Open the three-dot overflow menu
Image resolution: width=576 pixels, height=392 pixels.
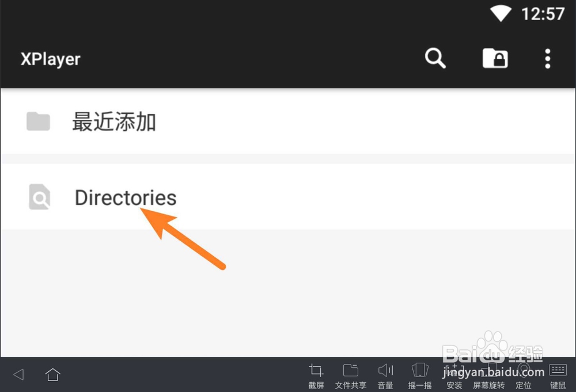[x=547, y=59]
